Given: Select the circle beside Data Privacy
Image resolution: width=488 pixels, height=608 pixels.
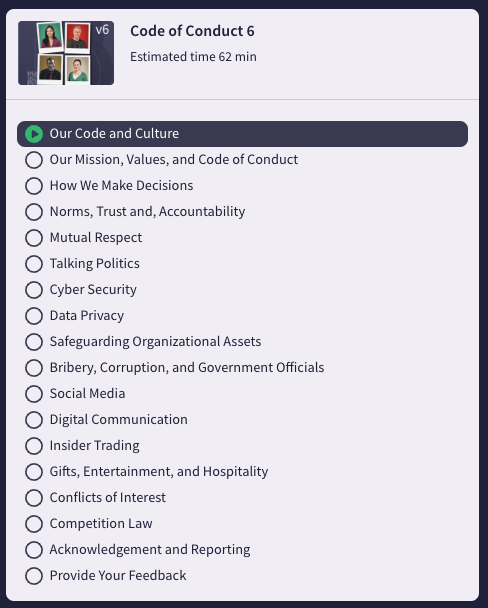Looking at the screenshot, I should coord(34,316).
